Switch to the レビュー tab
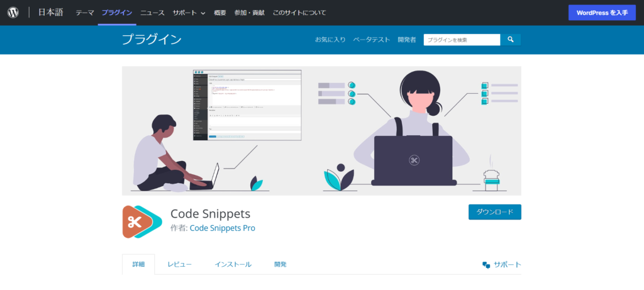Screen dimensions: 644x290 click(179, 265)
